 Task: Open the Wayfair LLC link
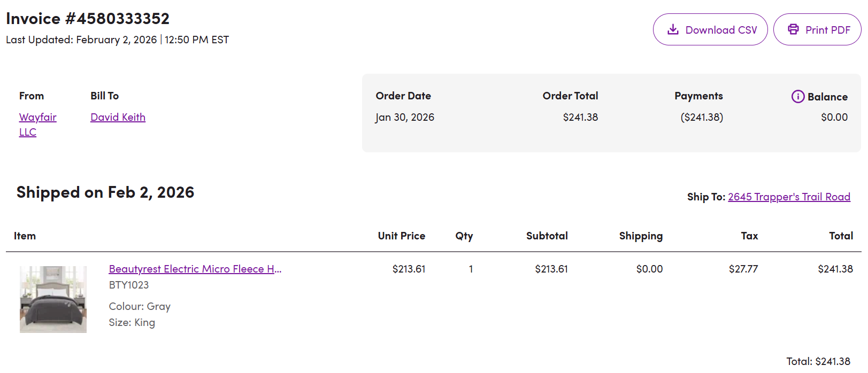37,125
